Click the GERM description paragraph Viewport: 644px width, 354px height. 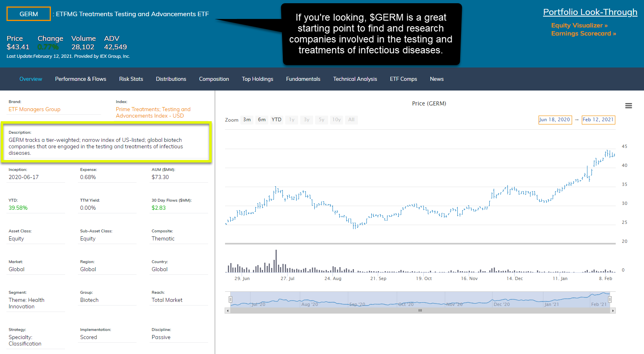[96, 147]
